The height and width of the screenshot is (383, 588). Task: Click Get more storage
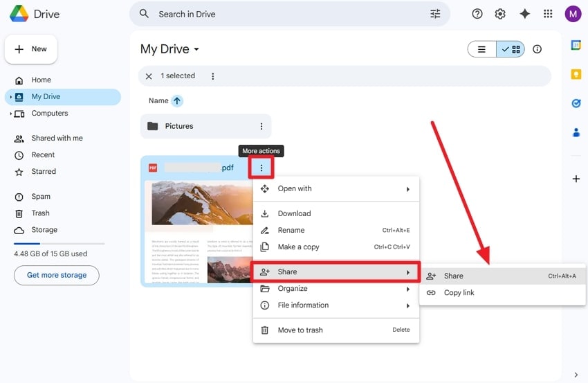pyautogui.click(x=57, y=275)
